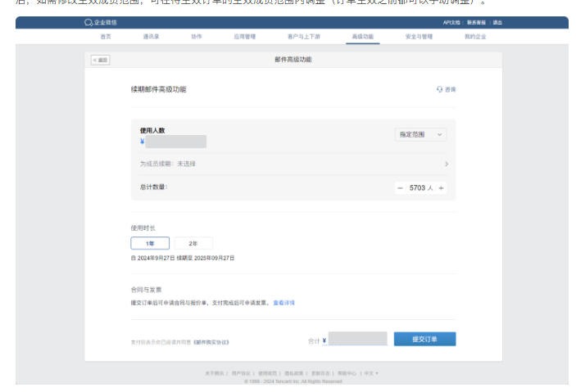Open the 应用管理 tab
This screenshot has height=392, width=576.
(245, 37)
